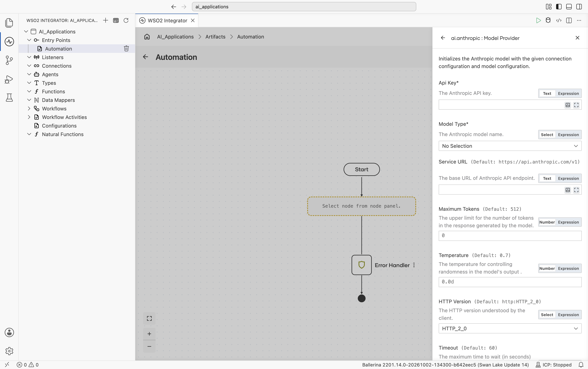Set Temperature mode to Number
The image size is (588, 369).
[x=547, y=268]
